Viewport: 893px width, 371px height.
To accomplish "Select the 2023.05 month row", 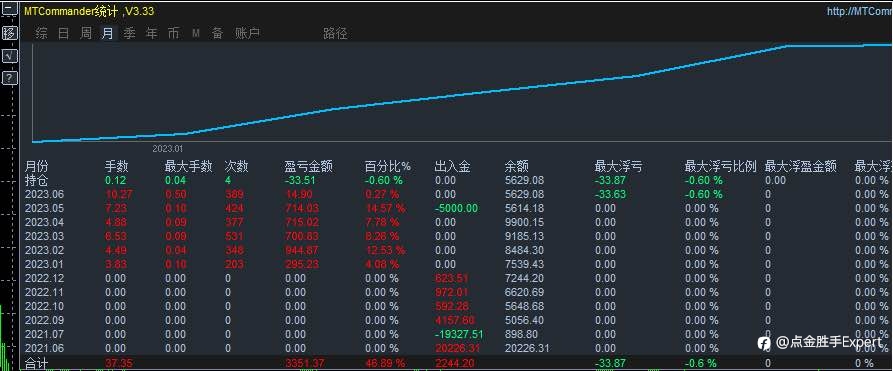I will click(44, 209).
